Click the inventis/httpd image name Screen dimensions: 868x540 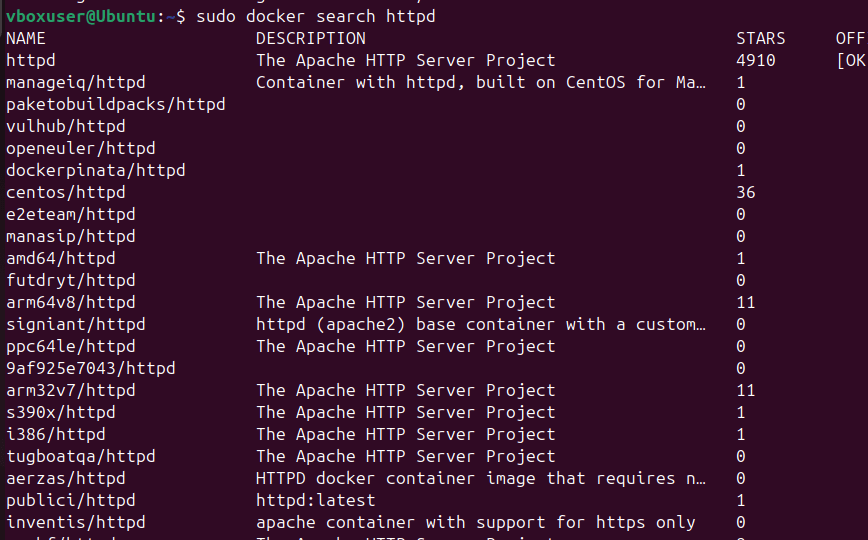pyautogui.click(x=76, y=522)
